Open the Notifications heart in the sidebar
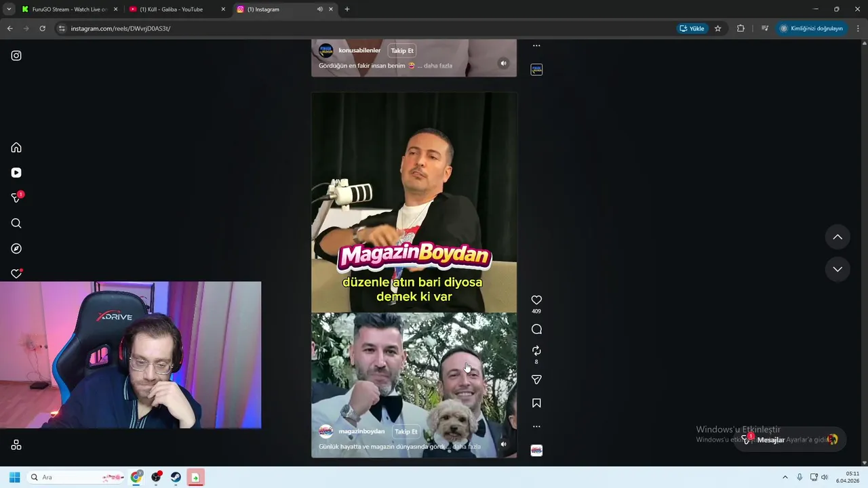Viewport: 868px width, 488px height. pyautogui.click(x=16, y=274)
